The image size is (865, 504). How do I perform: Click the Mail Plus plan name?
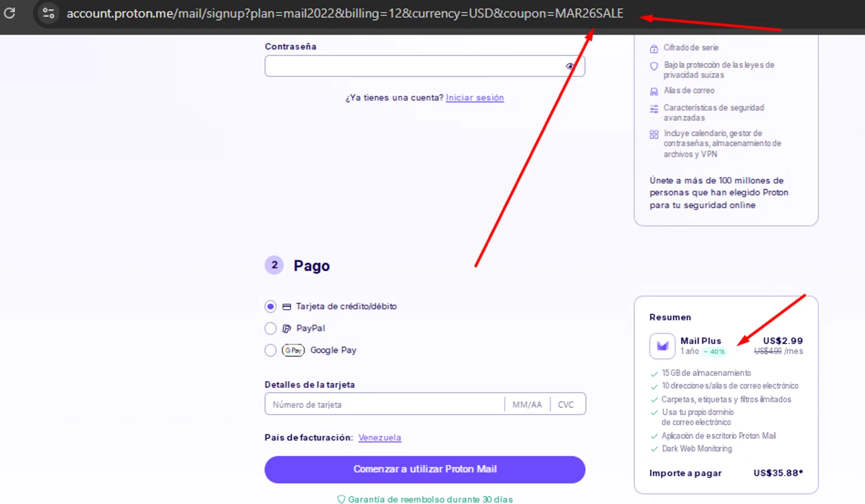click(x=701, y=341)
